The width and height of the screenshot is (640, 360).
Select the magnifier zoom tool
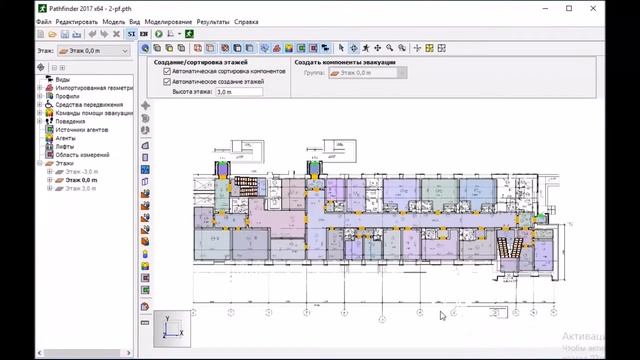(390, 48)
